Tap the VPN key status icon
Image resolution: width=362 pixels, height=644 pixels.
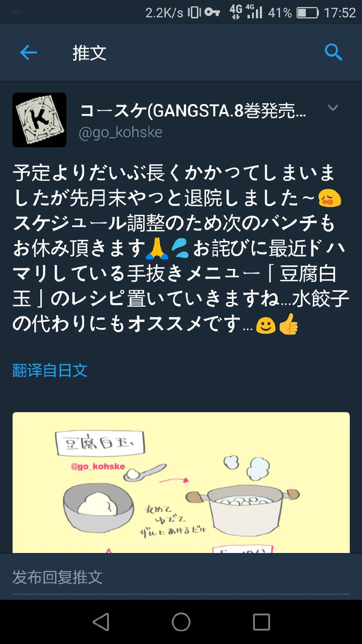pyautogui.click(x=212, y=12)
